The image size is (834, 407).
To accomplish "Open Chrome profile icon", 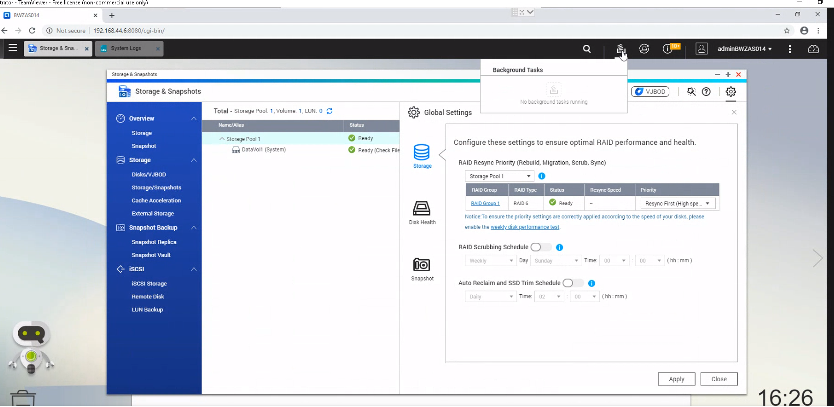I will click(804, 31).
